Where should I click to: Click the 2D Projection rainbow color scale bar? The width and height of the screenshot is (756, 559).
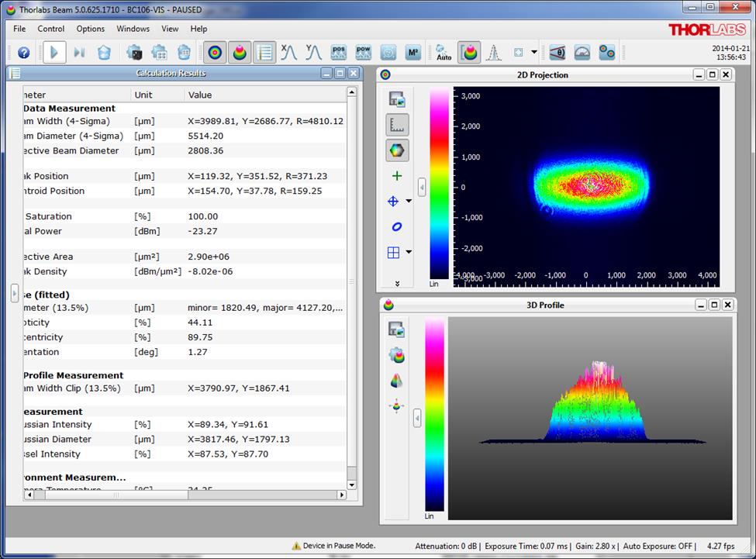[438, 182]
